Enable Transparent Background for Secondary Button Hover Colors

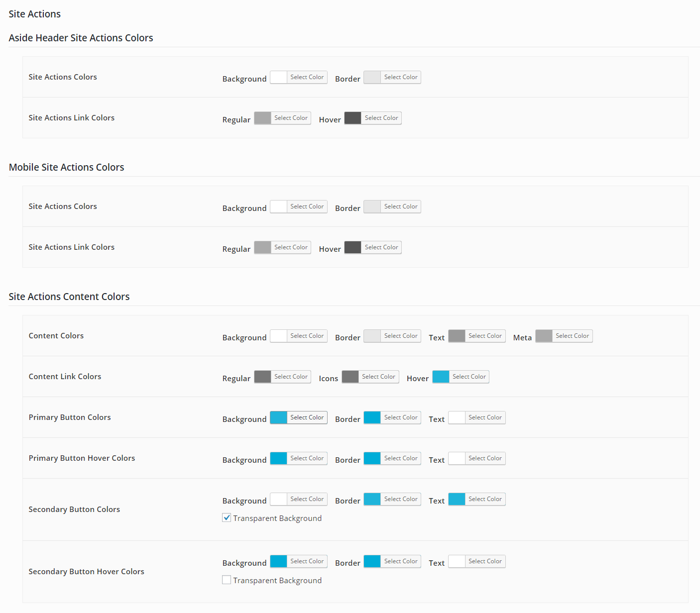pyautogui.click(x=227, y=580)
